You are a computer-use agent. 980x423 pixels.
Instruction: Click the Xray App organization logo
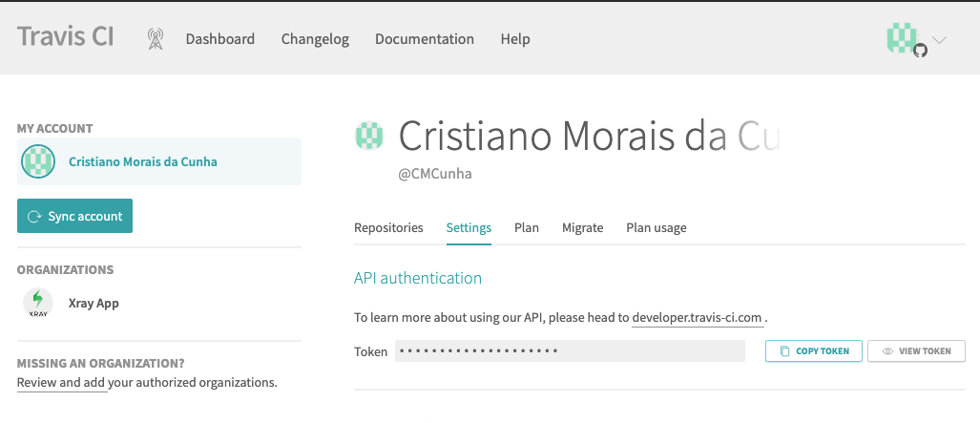(38, 303)
